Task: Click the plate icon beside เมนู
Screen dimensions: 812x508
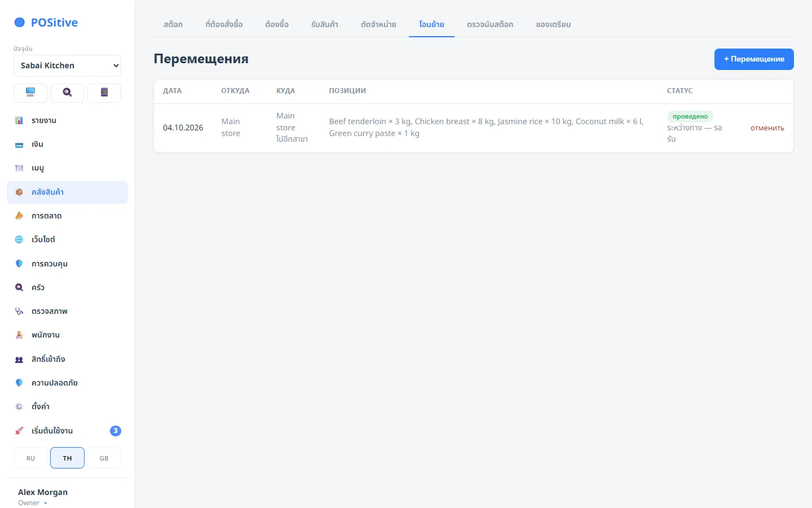Action: [19, 168]
